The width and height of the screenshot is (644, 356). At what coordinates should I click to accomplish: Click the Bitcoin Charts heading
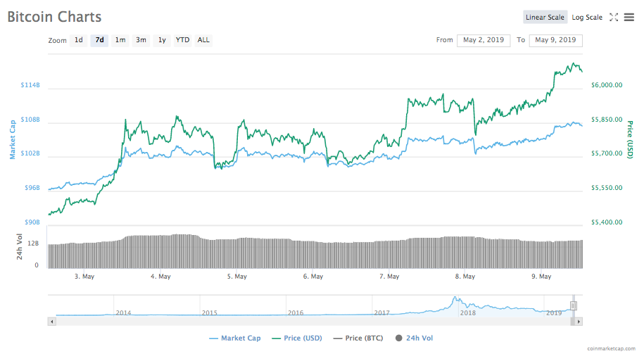(x=54, y=17)
